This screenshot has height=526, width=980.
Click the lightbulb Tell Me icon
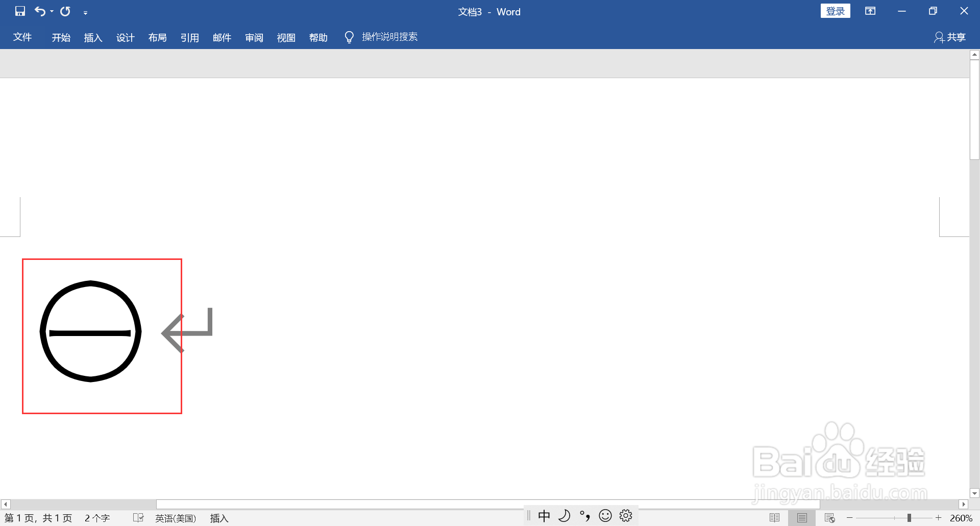click(349, 37)
